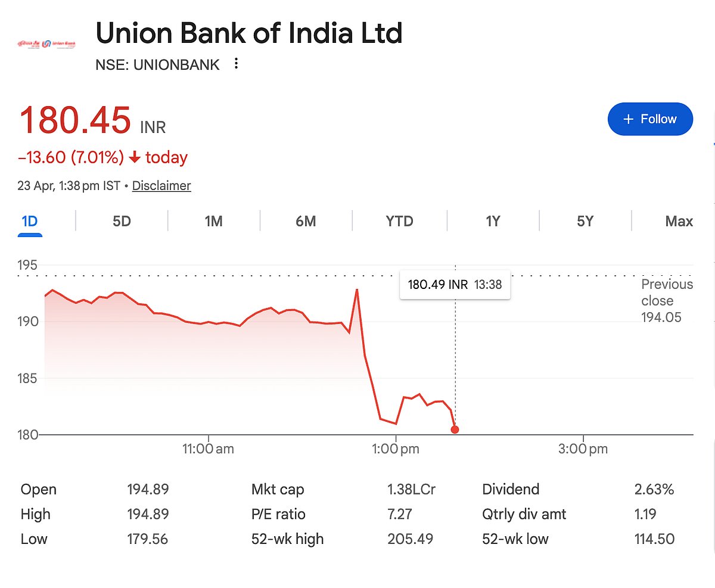
Task: Select the 1D chart range tab
Action: 29,222
